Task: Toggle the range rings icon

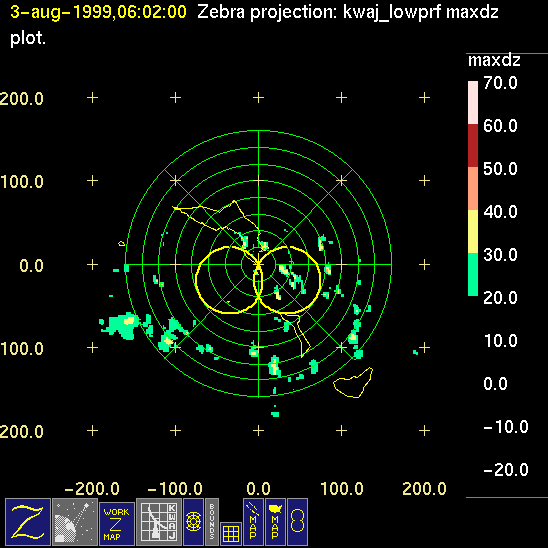Action: 193,522
